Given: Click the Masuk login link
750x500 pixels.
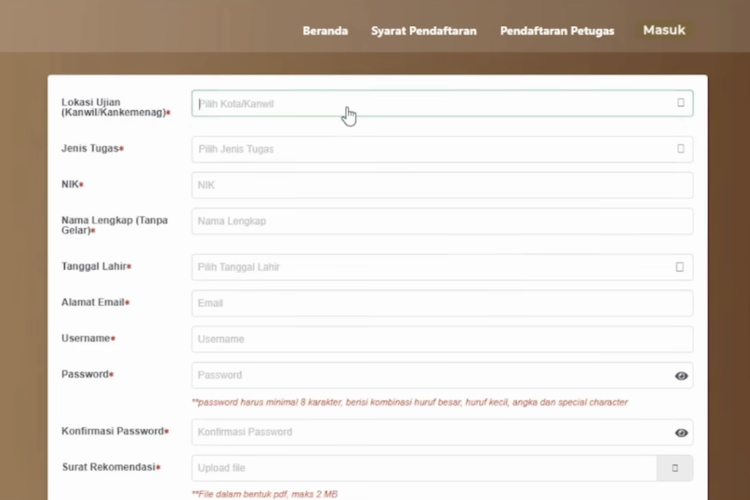Looking at the screenshot, I should pos(664,30).
